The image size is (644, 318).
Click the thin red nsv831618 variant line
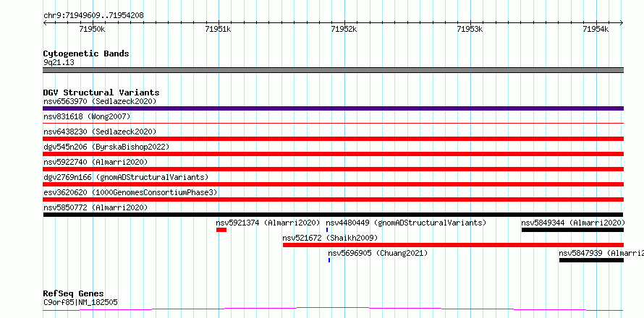[x=333, y=123]
